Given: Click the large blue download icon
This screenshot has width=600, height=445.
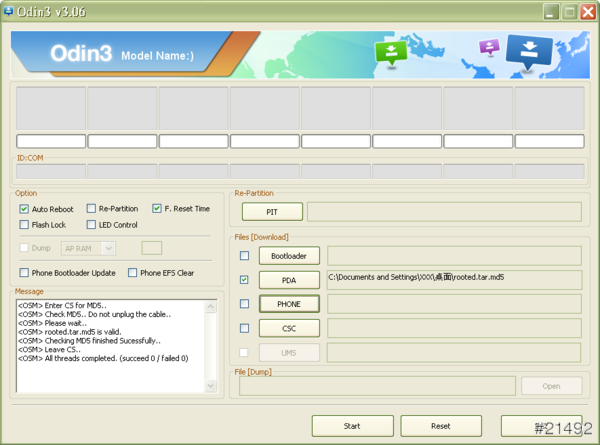Looking at the screenshot, I should pyautogui.click(x=530, y=52).
